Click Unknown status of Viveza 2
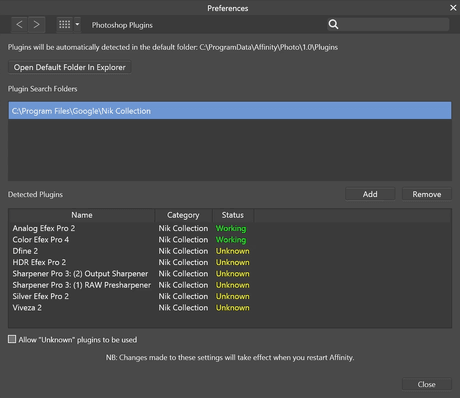 [233, 308]
